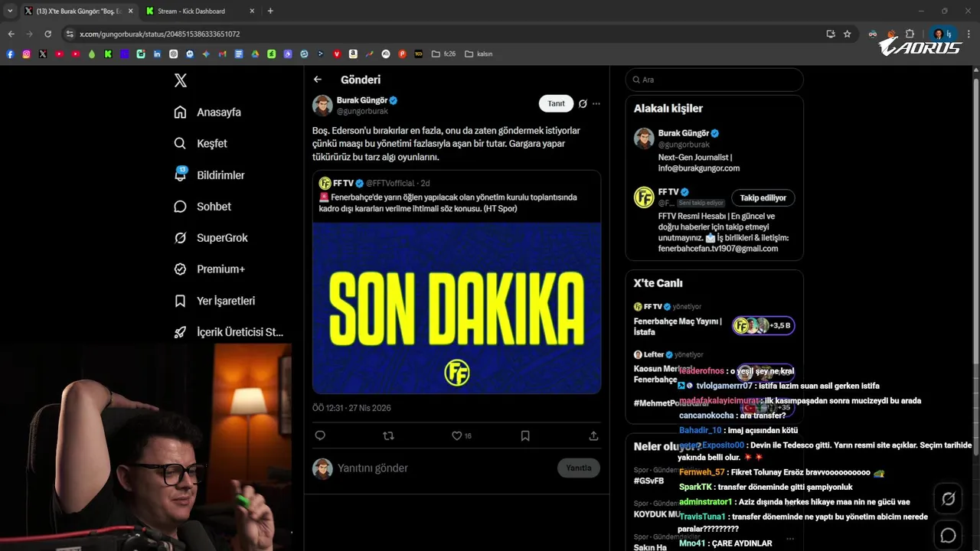Open the Google Drive bookmark
The width and height of the screenshot is (980, 551).
255,54
